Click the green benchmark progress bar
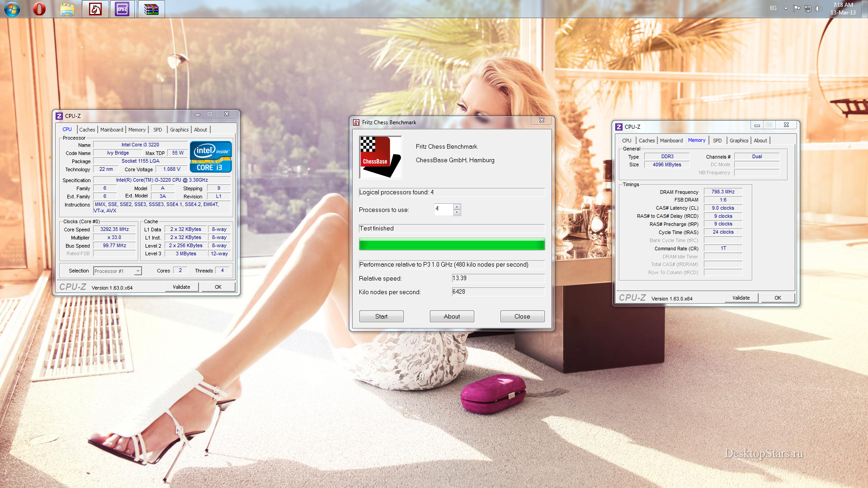Viewport: 868px width, 488px height. 452,244
